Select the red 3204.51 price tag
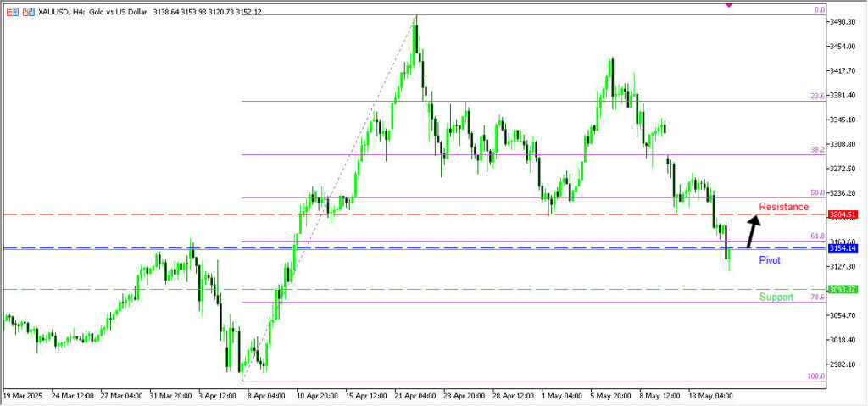868x406 pixels. (x=842, y=214)
